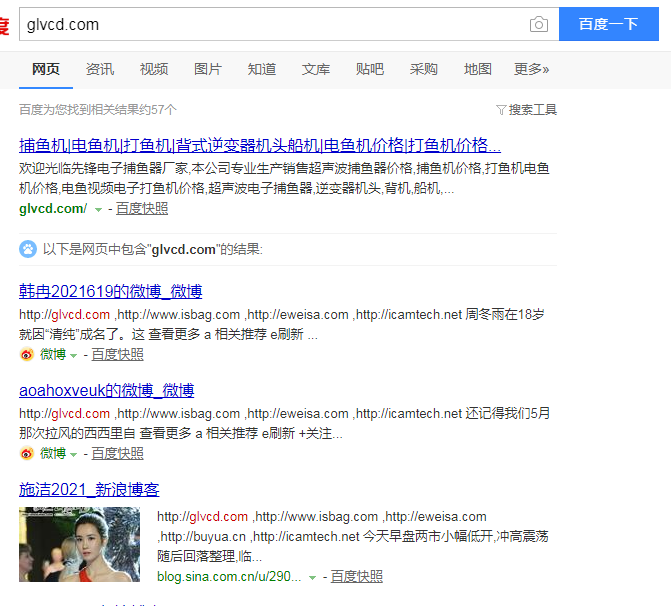Open the 视频 tab
Image resolution: width=671 pixels, height=606 pixels.
(x=154, y=69)
